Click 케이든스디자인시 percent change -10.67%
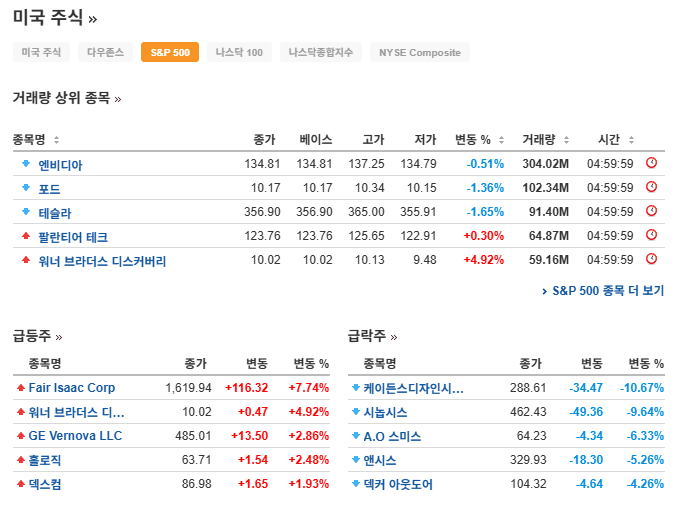Image resolution: width=675 pixels, height=510 pixels. click(x=642, y=388)
